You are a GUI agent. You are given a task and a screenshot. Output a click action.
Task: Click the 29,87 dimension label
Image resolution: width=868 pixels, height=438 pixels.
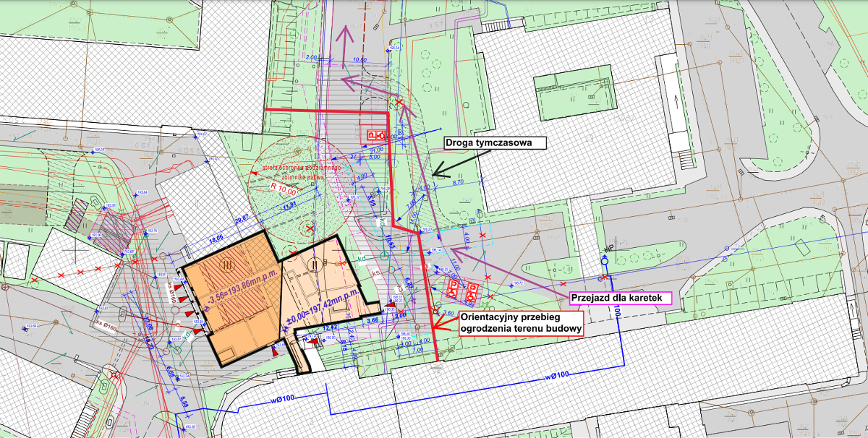[240, 218]
